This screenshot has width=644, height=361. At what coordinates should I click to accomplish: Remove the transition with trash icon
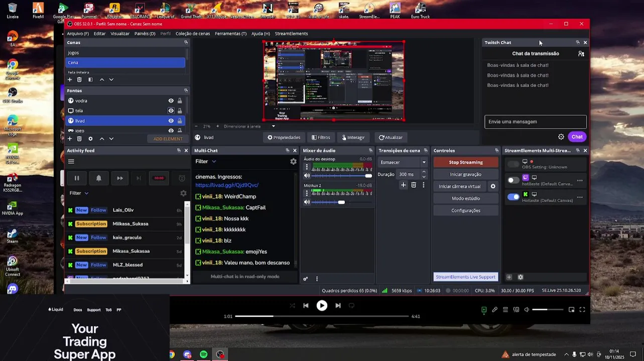pos(414,185)
